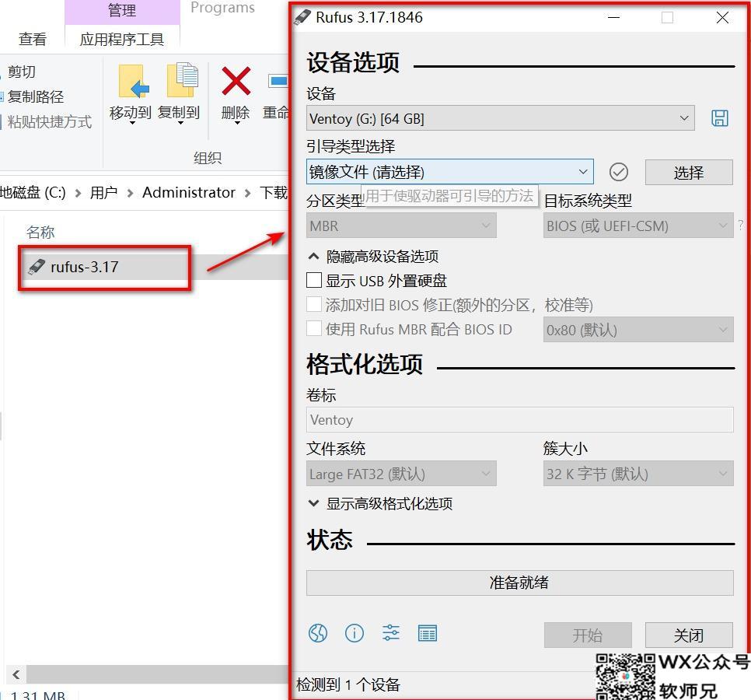Click the Rename icon in Explorer ribbon
This screenshot has height=700, width=751.
[278, 82]
